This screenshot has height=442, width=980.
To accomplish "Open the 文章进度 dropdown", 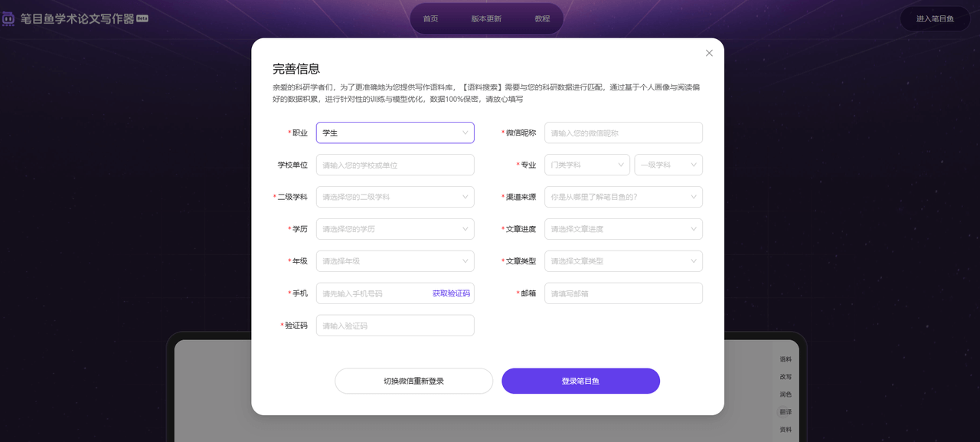I will tap(623, 229).
